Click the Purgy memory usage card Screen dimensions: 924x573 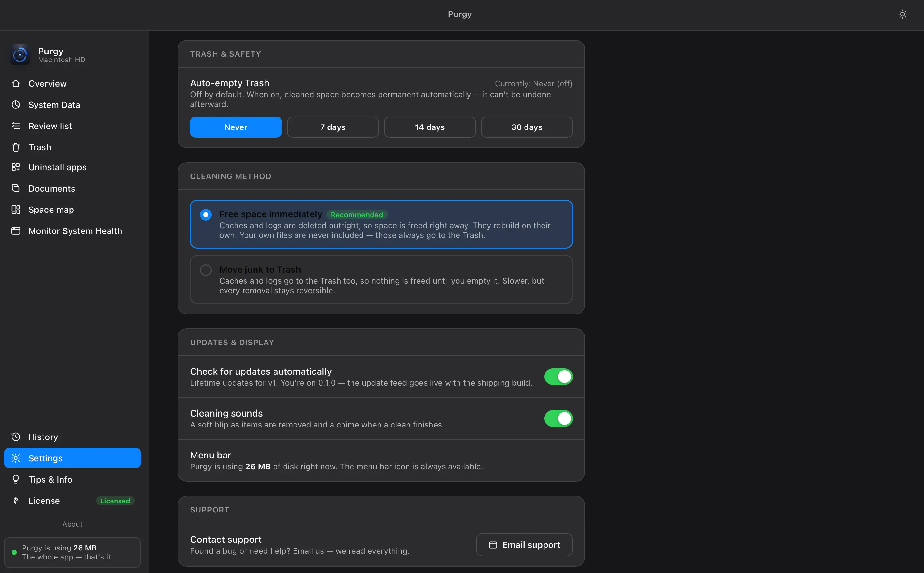72,552
